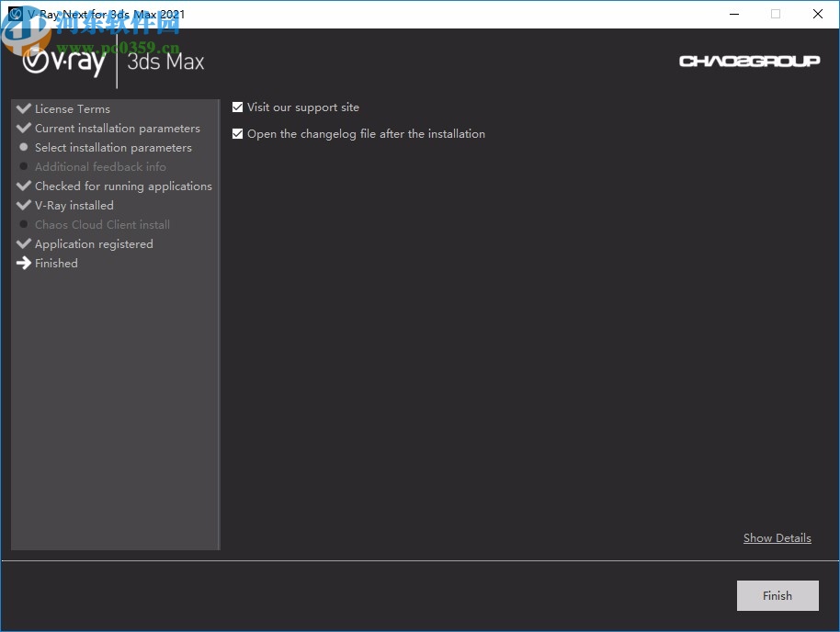Click the checkmark next to V-Ray installed
This screenshot has height=632, width=840.
click(x=24, y=205)
